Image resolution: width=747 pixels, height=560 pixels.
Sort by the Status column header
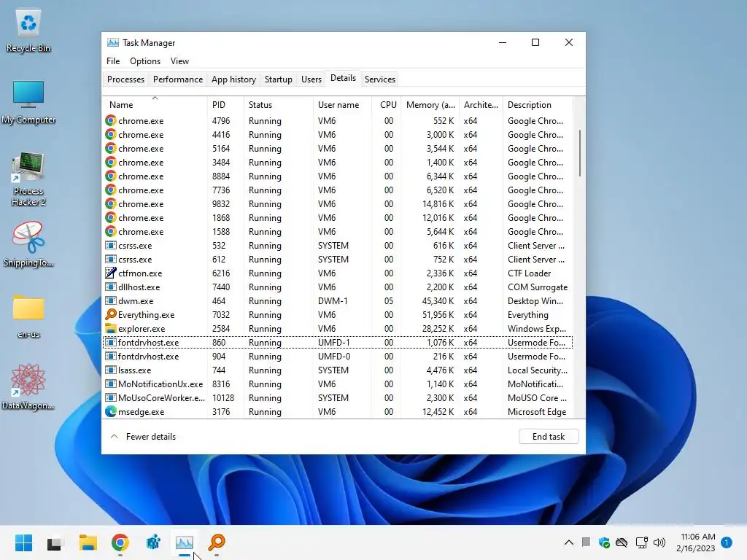point(278,105)
